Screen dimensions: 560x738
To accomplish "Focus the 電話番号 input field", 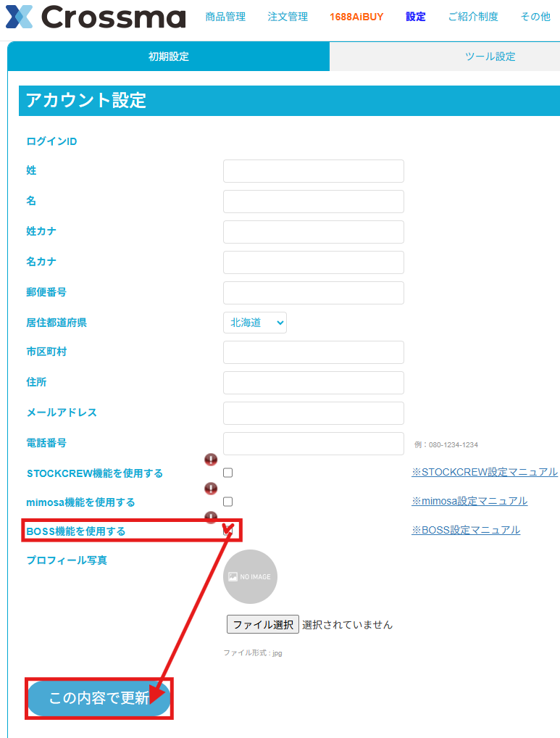I will pyautogui.click(x=313, y=444).
